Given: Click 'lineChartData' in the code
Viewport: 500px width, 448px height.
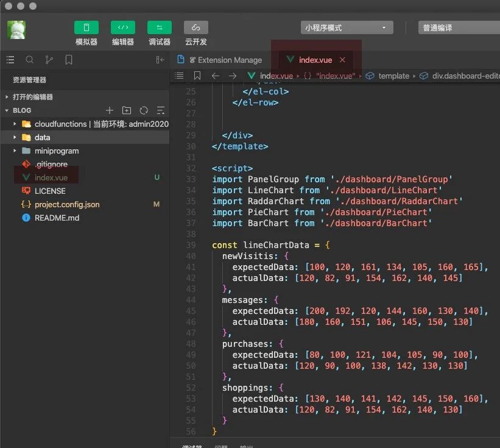Looking at the screenshot, I should point(276,245).
